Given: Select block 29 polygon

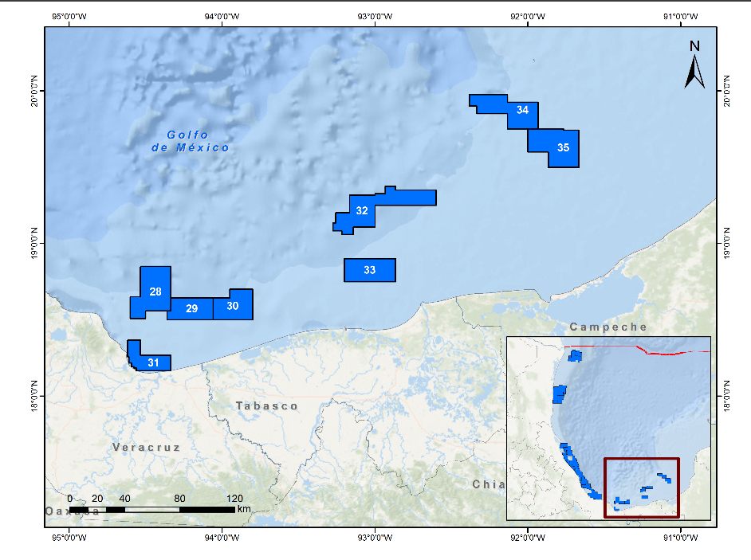Looking at the screenshot, I should [191, 309].
